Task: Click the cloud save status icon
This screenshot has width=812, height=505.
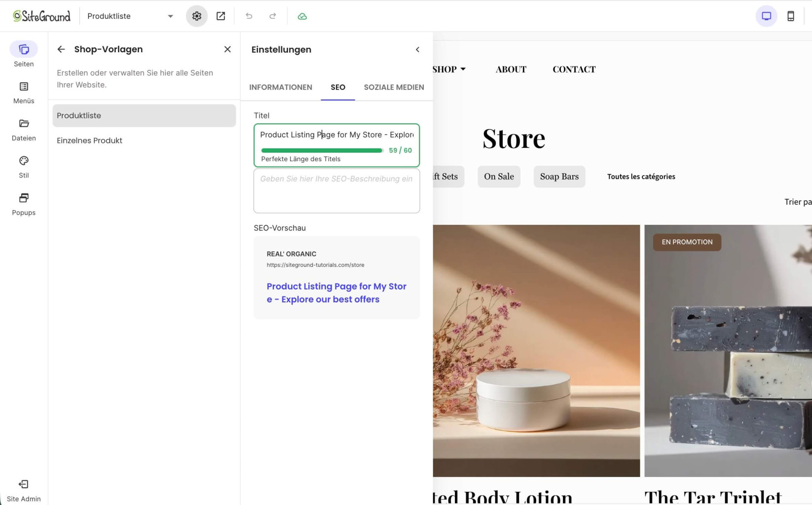Action: click(302, 16)
